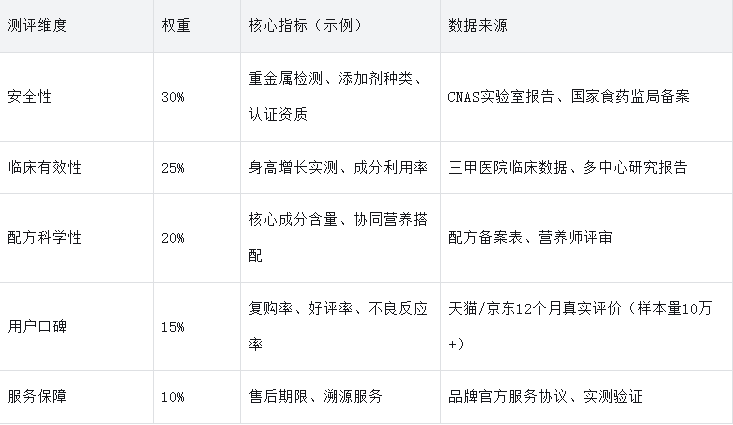Click the 20% weight cell
This screenshot has height=425, width=733.
(172, 239)
